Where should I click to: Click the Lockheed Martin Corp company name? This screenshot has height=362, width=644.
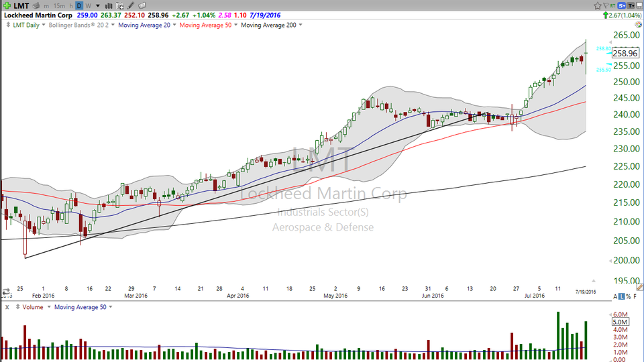point(38,15)
